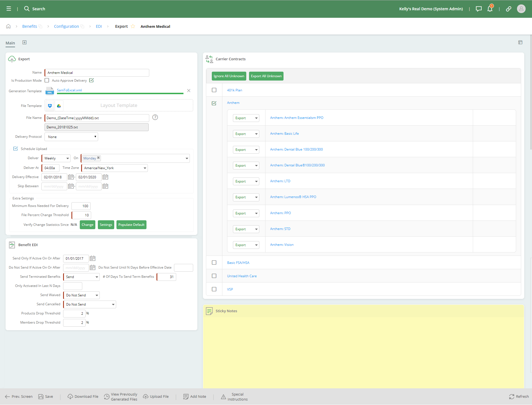Open the notifications bell
Viewport: 532px width, 405px height.
490,9
